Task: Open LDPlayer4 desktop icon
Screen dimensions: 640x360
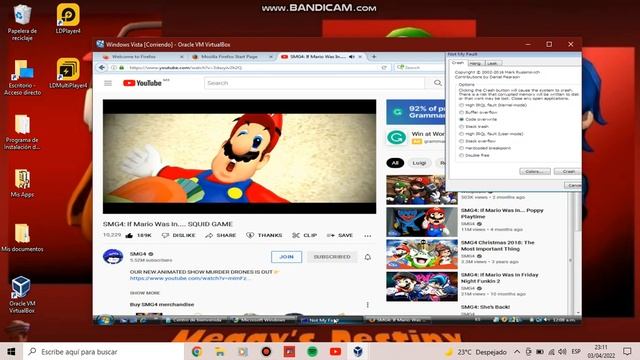Action: (68, 19)
